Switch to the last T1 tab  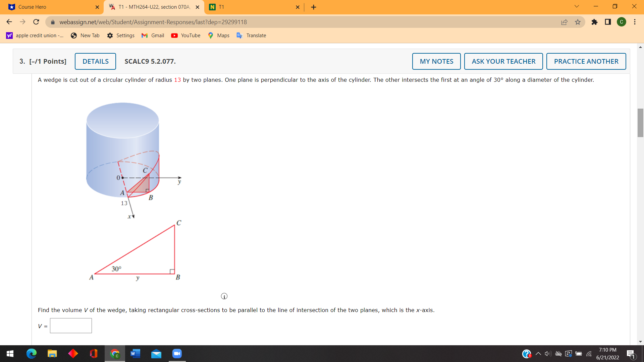(253, 7)
